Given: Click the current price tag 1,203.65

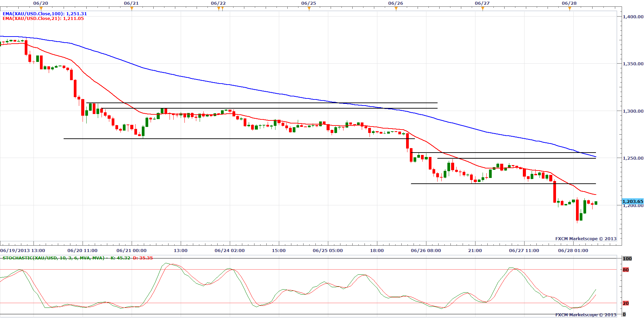Looking at the screenshot, I should coord(632,201).
